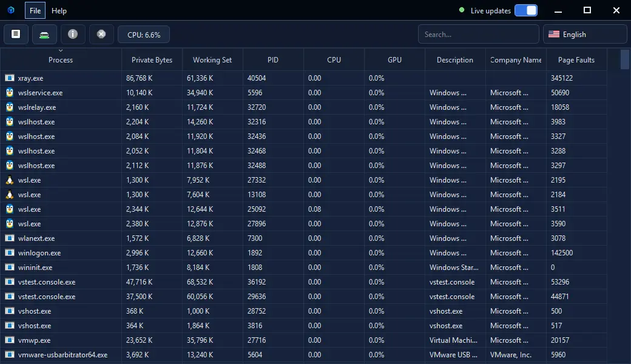The height and width of the screenshot is (364, 631).
Task: Click icon of vstest.console.exe PID 29636
Action: 10,297
